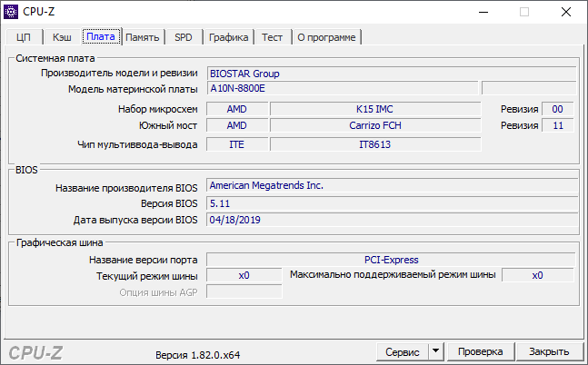Click the Чип мультиввода-вывода label
The height and width of the screenshot is (365, 588).
pyautogui.click(x=137, y=144)
